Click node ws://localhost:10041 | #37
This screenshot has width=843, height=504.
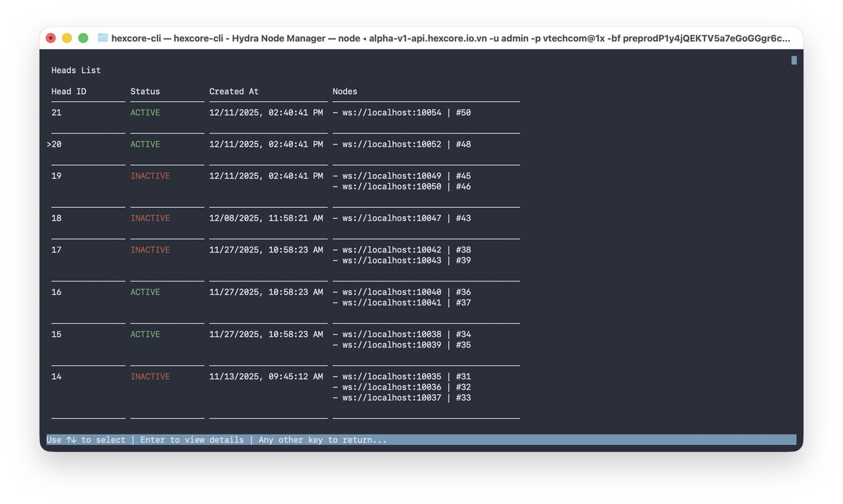(402, 303)
